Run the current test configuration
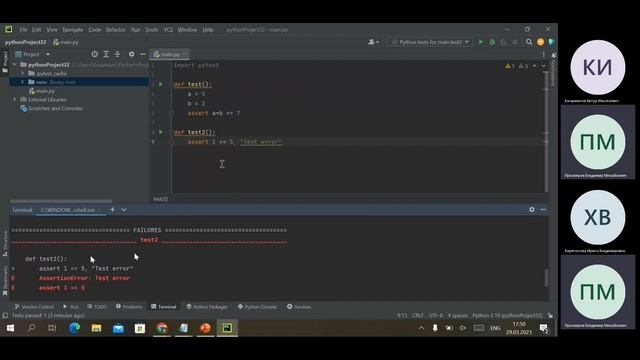The image size is (640, 360). pyautogui.click(x=481, y=42)
